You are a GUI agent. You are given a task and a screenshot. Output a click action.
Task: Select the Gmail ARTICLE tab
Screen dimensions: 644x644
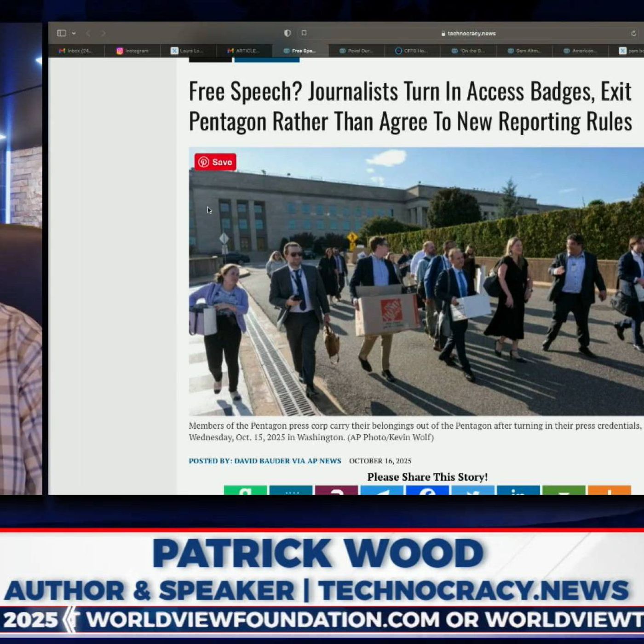(244, 51)
